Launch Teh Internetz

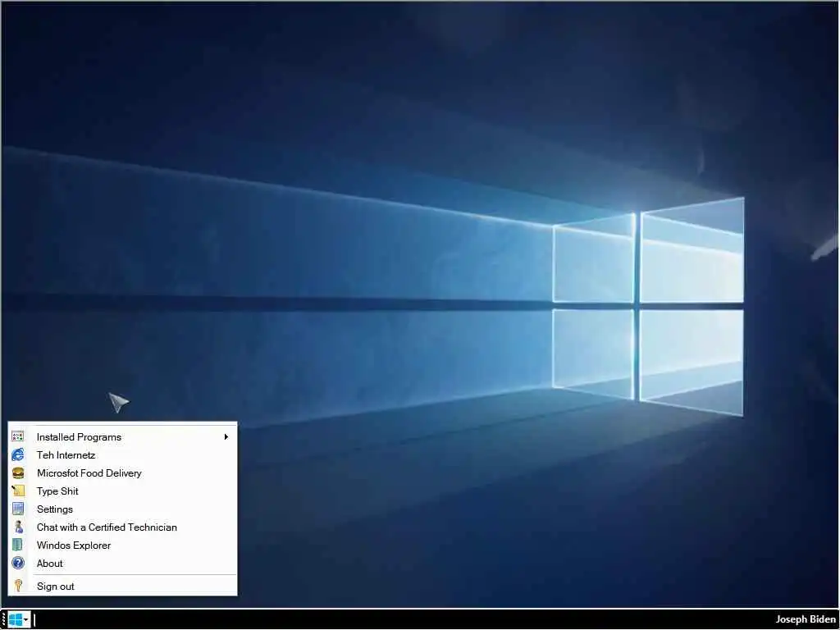pyautogui.click(x=123, y=454)
